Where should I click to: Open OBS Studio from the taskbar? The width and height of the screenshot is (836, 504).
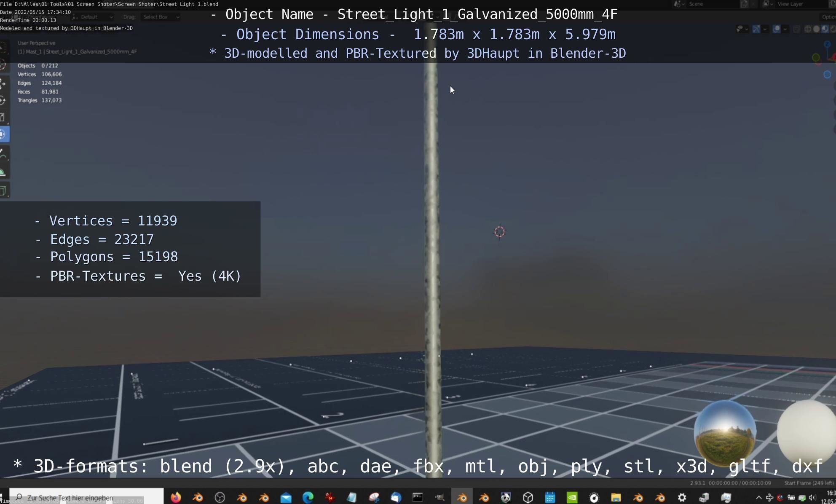(x=220, y=497)
